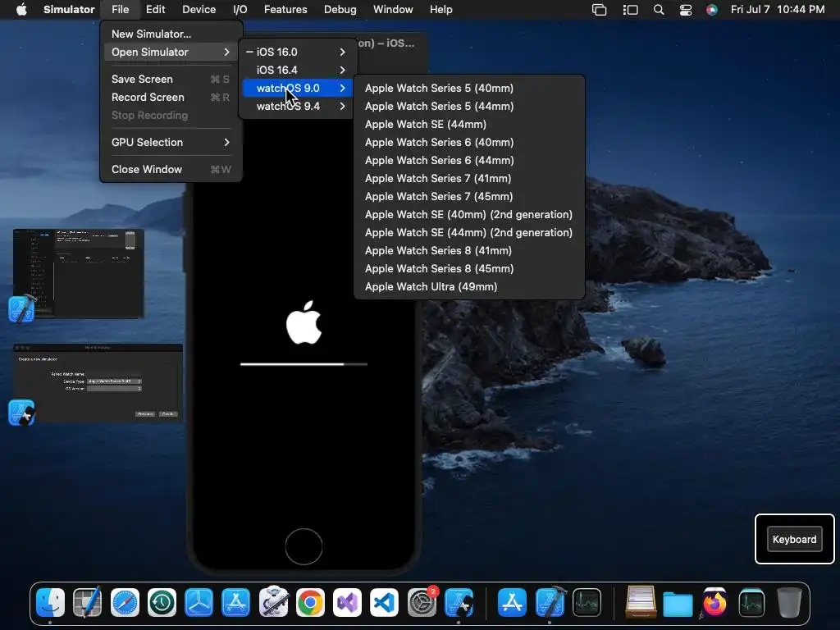The image size is (840, 630).
Task: Expand the Open Simulator submenu arrow
Action: click(226, 52)
